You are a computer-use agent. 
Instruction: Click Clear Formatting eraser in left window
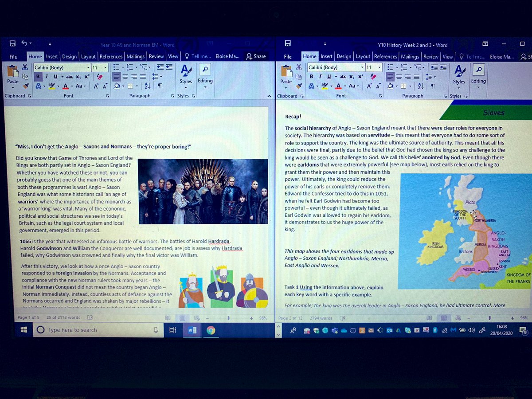[x=99, y=76]
